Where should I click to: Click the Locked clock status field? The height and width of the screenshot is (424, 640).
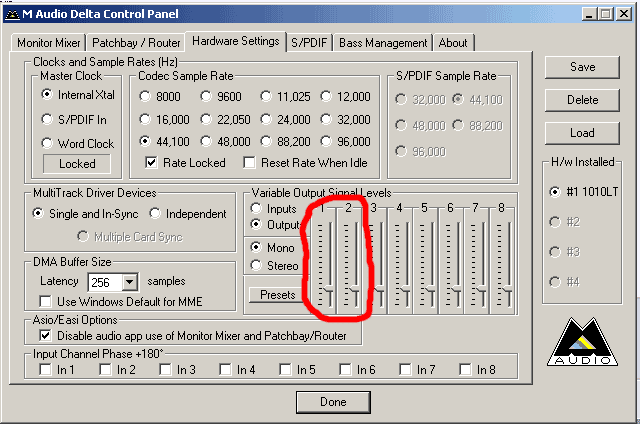pos(77,164)
